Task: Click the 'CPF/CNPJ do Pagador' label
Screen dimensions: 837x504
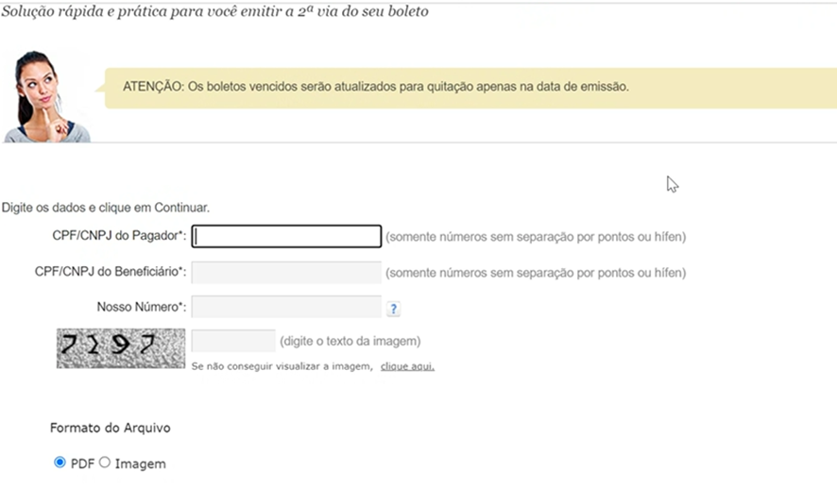Action: click(x=119, y=236)
